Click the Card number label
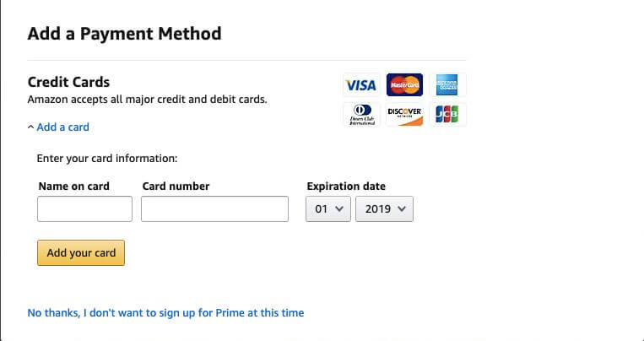The width and height of the screenshot is (644, 341). [x=176, y=186]
